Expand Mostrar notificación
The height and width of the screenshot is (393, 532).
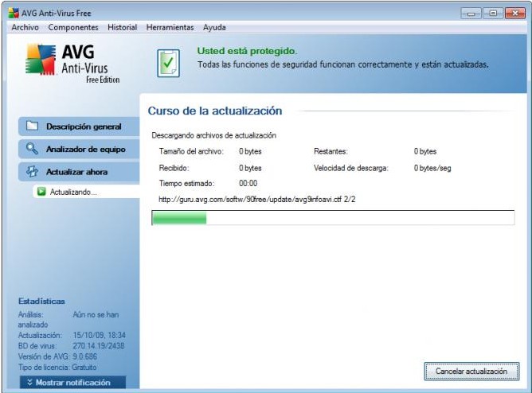[x=72, y=383]
